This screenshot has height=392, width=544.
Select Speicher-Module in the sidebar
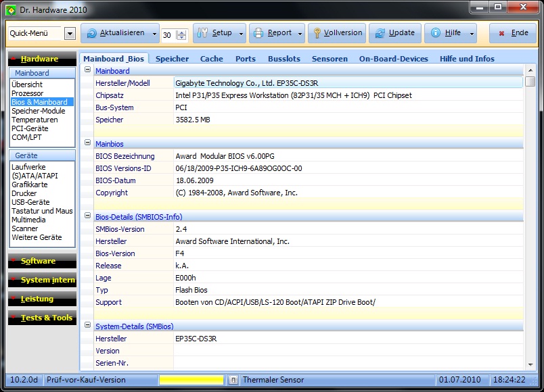coord(38,111)
